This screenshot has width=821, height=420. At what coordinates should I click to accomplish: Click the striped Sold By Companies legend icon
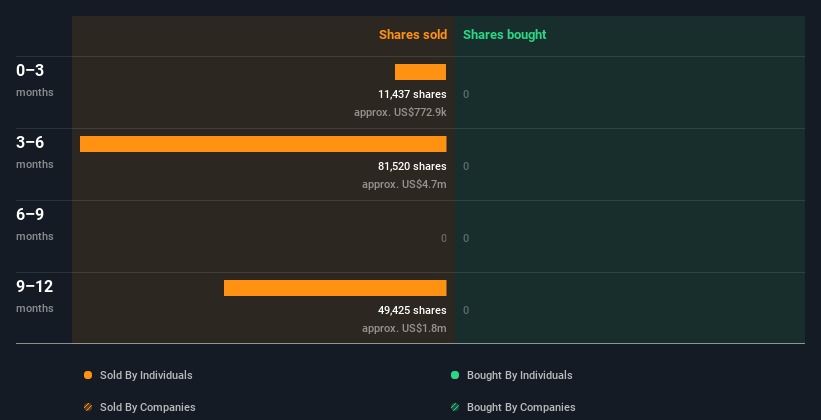[x=88, y=407]
